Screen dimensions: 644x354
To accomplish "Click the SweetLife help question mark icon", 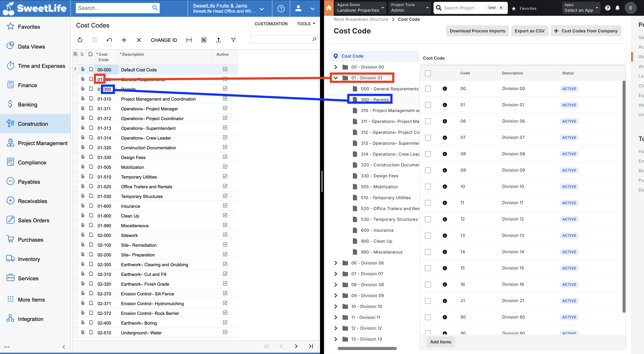I will [x=281, y=9].
